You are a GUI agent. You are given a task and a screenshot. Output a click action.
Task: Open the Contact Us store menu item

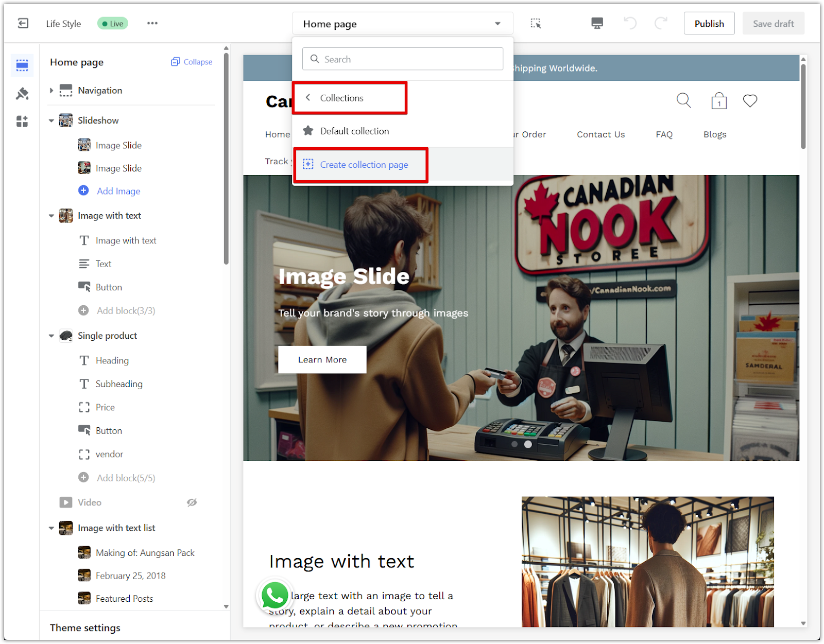point(600,134)
